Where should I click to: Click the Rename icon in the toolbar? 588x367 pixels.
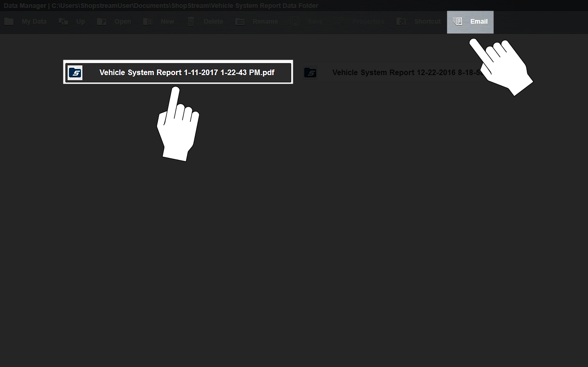click(x=240, y=22)
